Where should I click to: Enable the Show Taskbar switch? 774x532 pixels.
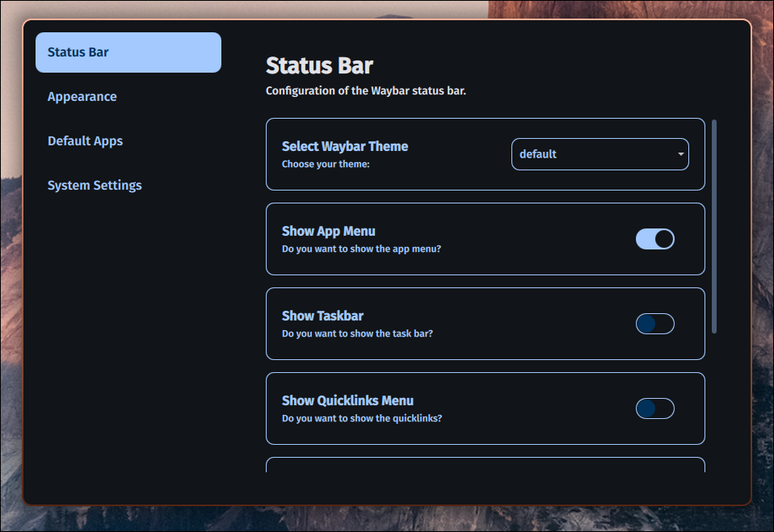[654, 324]
